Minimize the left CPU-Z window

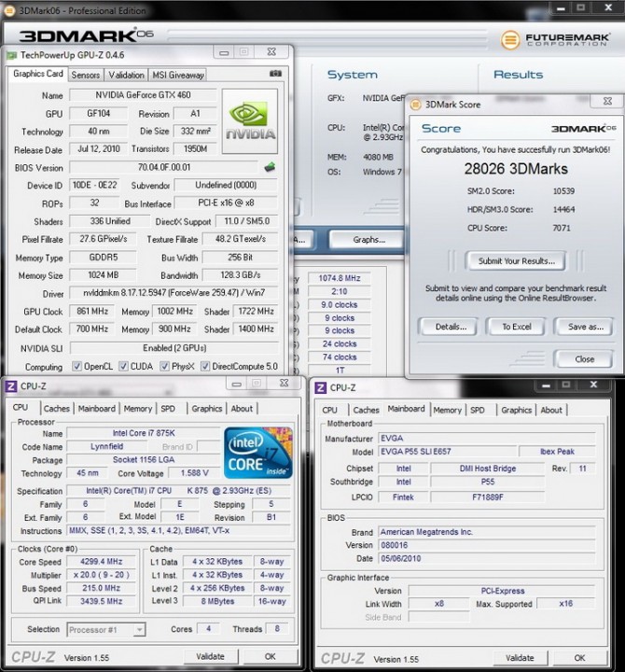(x=236, y=384)
